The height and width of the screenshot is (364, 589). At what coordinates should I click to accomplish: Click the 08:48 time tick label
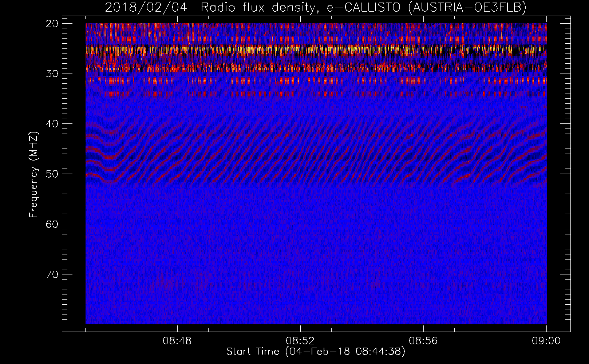(x=177, y=341)
